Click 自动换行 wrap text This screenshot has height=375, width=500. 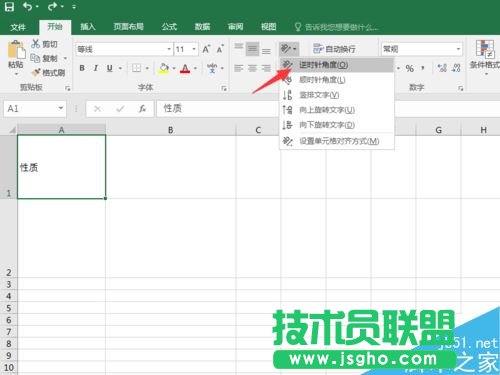point(334,49)
